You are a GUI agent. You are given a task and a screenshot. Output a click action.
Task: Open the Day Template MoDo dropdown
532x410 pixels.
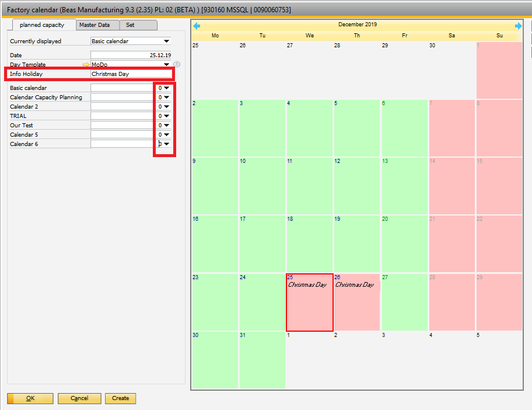166,64
